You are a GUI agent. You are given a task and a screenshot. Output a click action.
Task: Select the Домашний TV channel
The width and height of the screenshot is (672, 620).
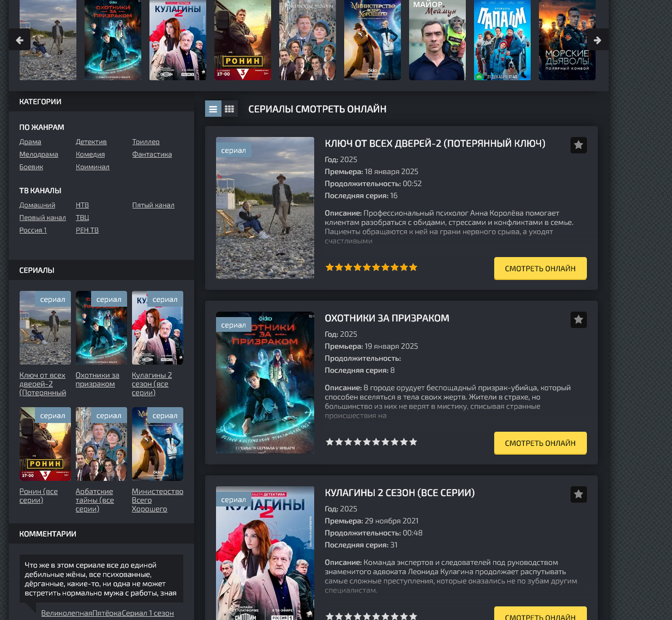[x=38, y=205]
